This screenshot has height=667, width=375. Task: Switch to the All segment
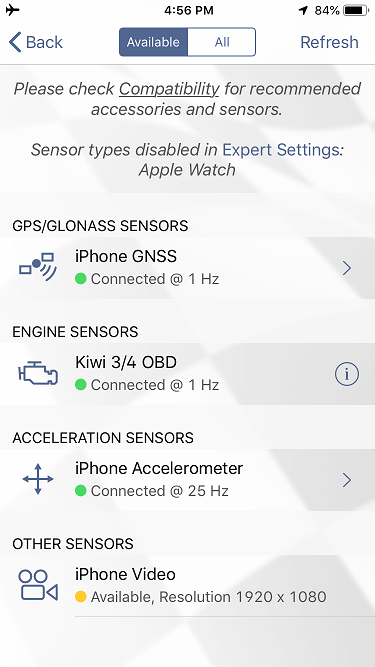[222, 42]
